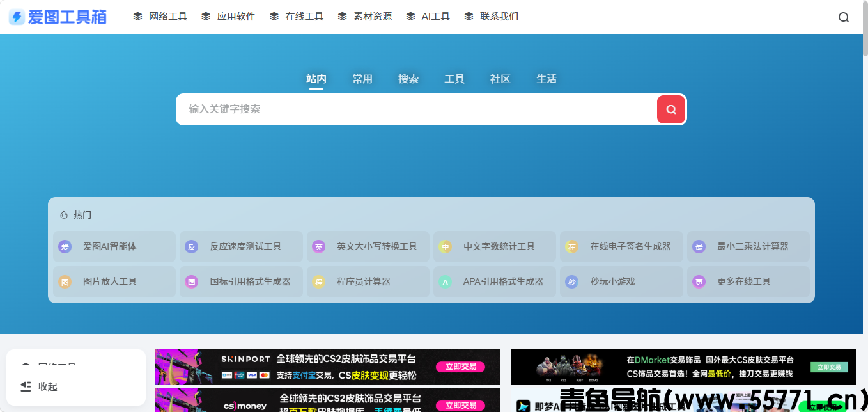Open the 英文大小写转换工具 link
The image size is (868, 412).
tap(368, 246)
